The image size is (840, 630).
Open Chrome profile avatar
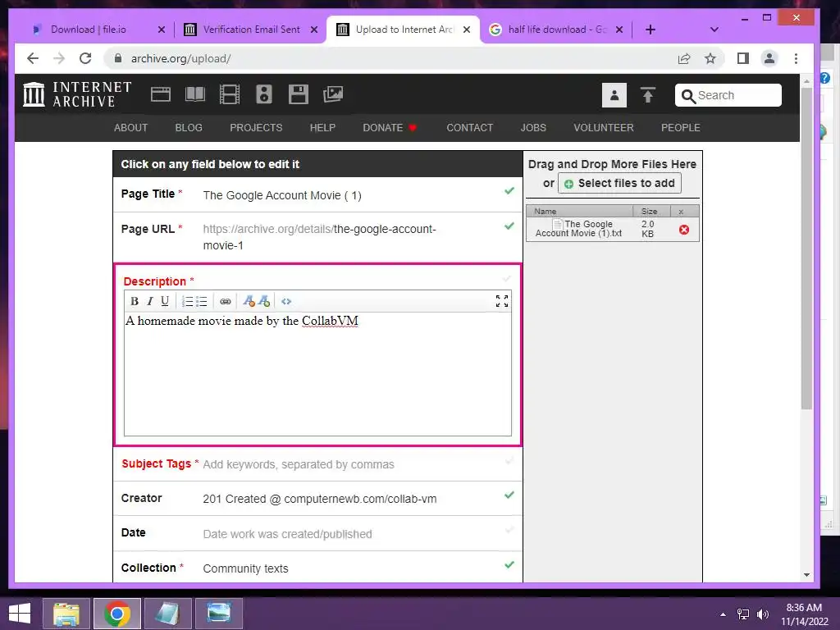coord(769,58)
